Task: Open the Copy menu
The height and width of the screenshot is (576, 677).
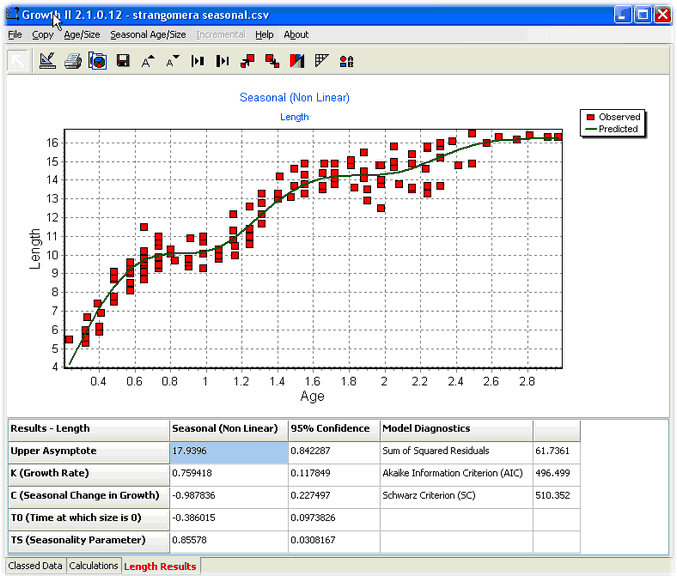Action: [42, 35]
